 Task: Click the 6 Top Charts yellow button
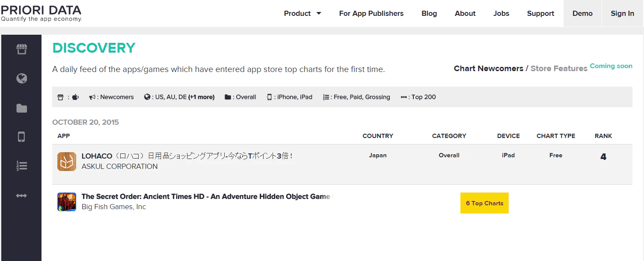click(484, 203)
